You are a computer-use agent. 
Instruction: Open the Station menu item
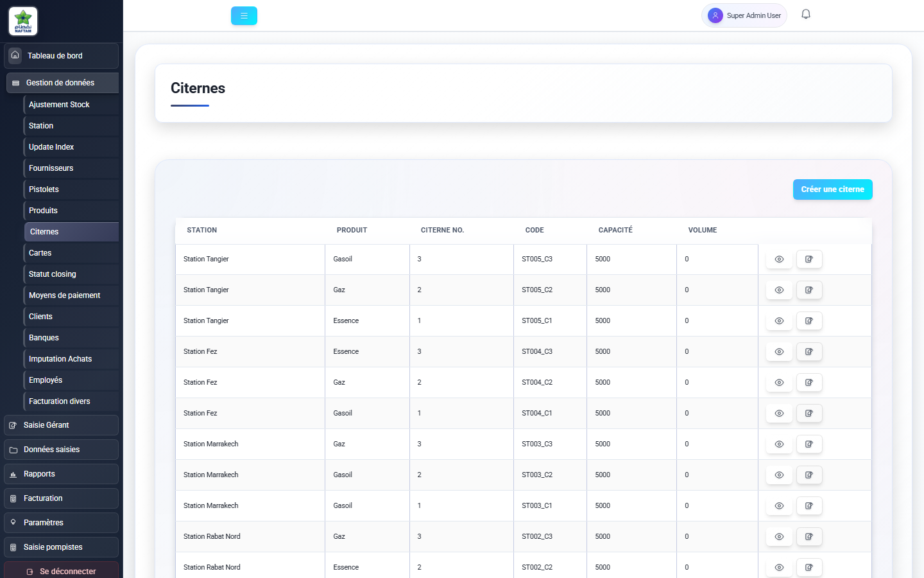(x=71, y=126)
